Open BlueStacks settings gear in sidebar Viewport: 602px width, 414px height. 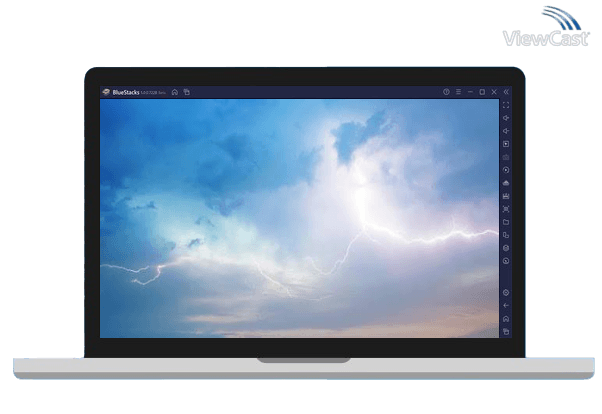click(506, 292)
